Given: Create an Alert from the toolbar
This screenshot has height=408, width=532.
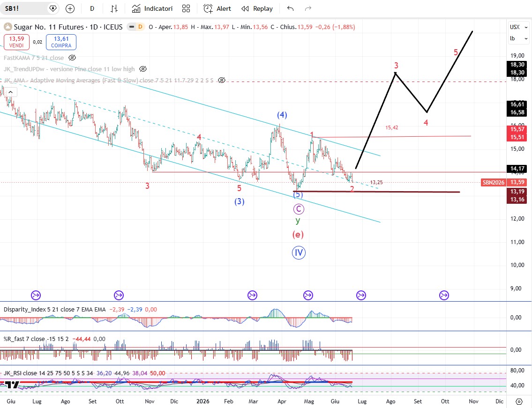Looking at the screenshot, I should 217,8.
